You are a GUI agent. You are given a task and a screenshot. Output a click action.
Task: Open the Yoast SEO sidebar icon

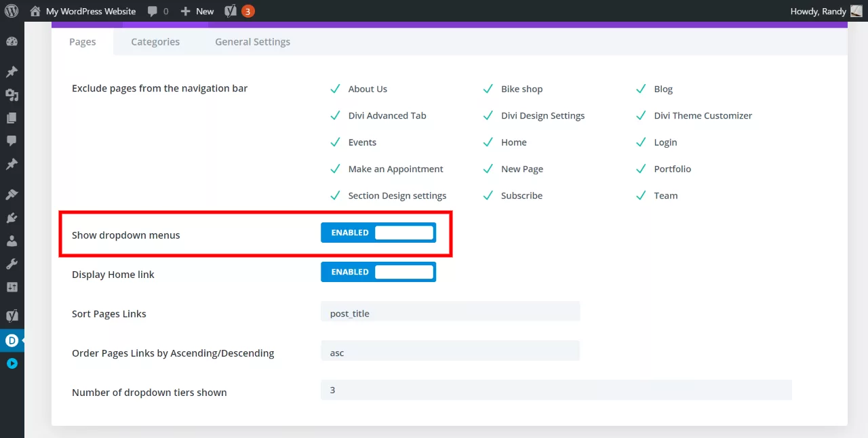click(12, 315)
